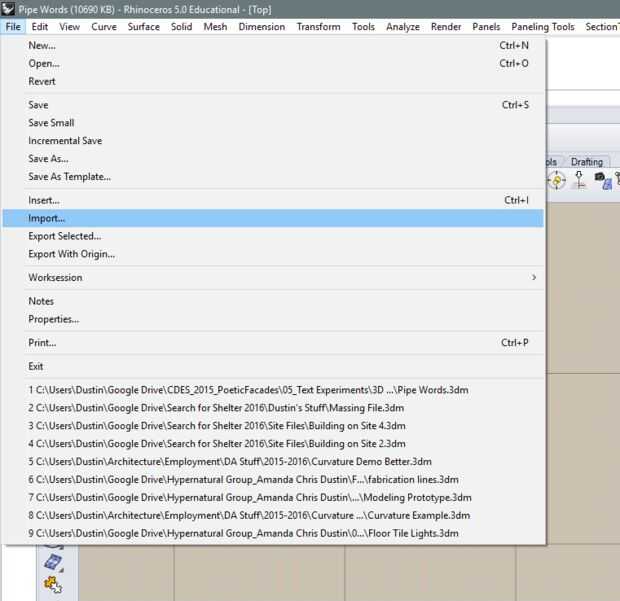The width and height of the screenshot is (620, 601).
Task: Click Save in the File menu
Action: (x=273, y=105)
